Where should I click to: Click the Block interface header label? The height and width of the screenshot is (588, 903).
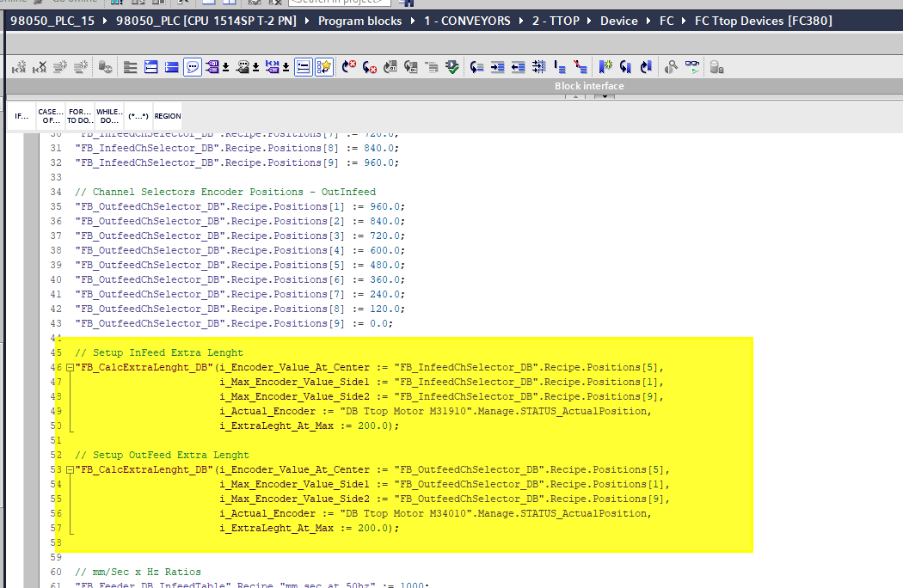[589, 86]
